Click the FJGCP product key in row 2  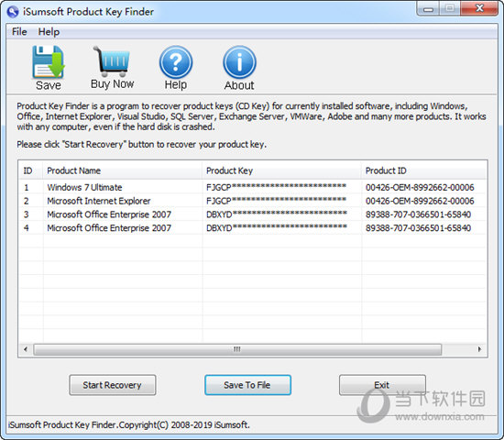pos(277,201)
